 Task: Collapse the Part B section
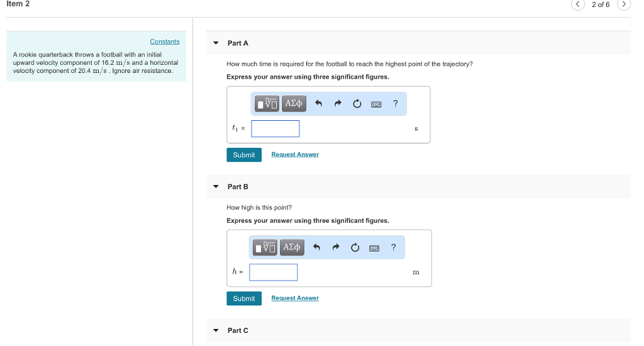point(216,187)
